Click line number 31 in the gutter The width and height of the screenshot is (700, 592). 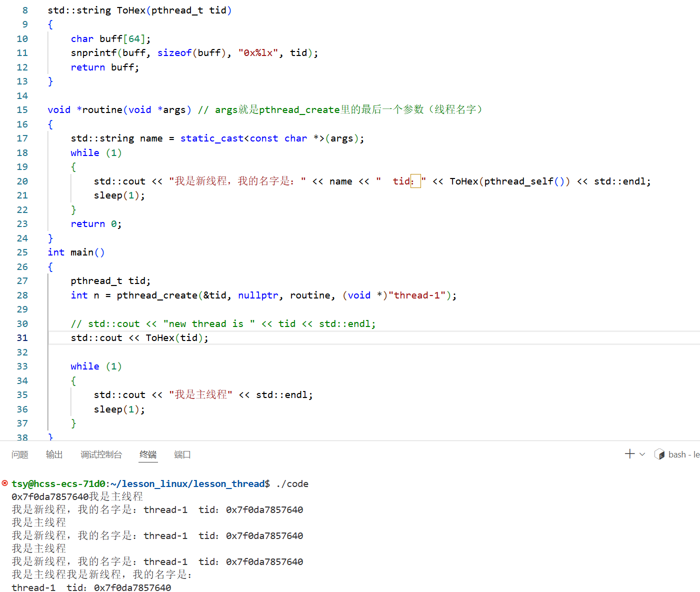[22, 338]
